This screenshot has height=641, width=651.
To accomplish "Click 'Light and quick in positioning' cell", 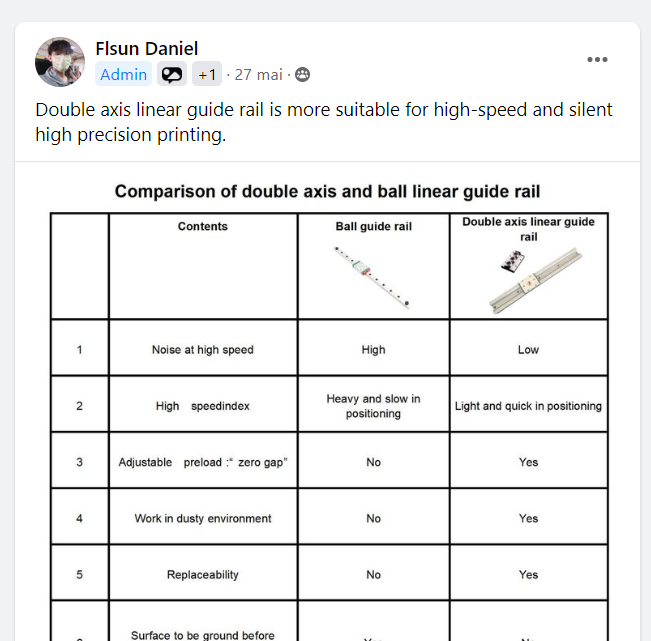I will point(528,406).
